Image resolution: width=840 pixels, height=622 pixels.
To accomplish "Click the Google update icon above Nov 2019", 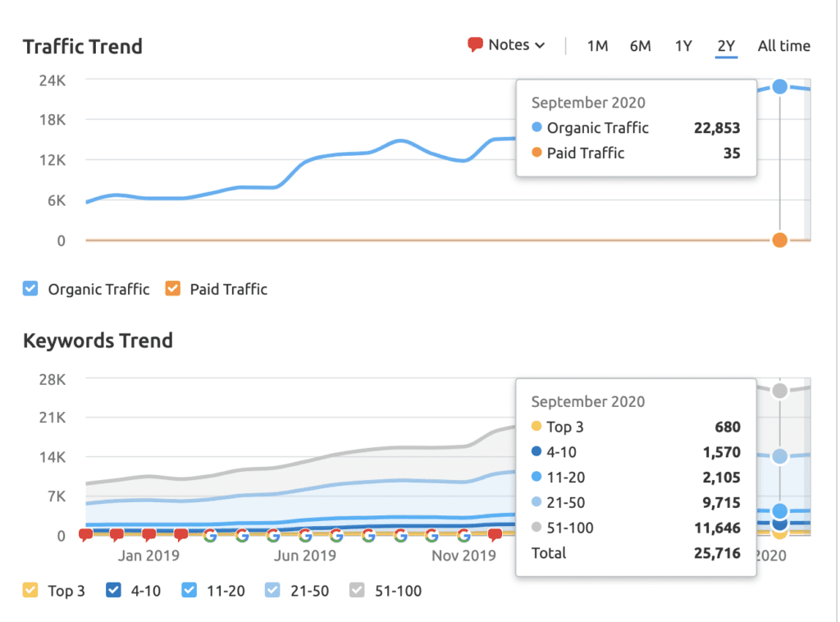I will [464, 535].
